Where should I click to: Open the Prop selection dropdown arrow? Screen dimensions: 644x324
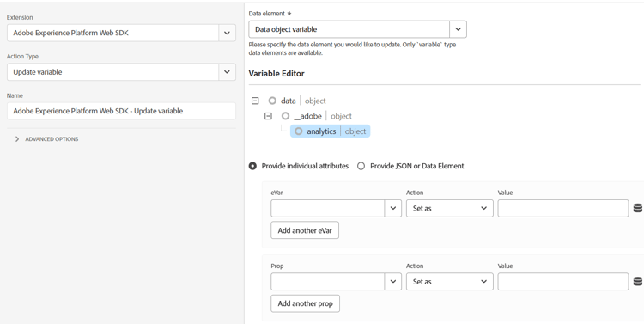393,282
